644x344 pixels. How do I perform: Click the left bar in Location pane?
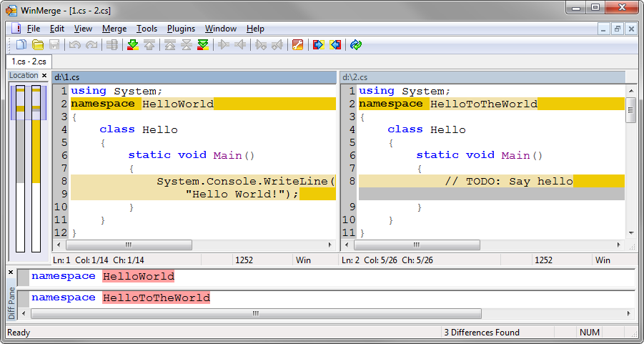pyautogui.click(x=21, y=169)
